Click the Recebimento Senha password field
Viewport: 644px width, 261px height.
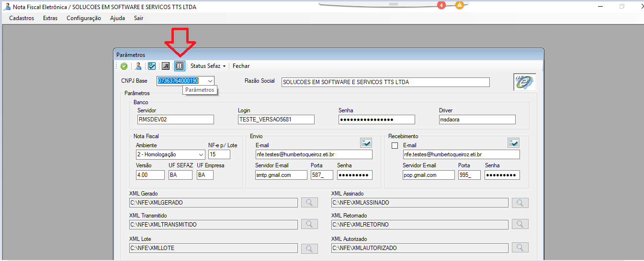click(502, 175)
